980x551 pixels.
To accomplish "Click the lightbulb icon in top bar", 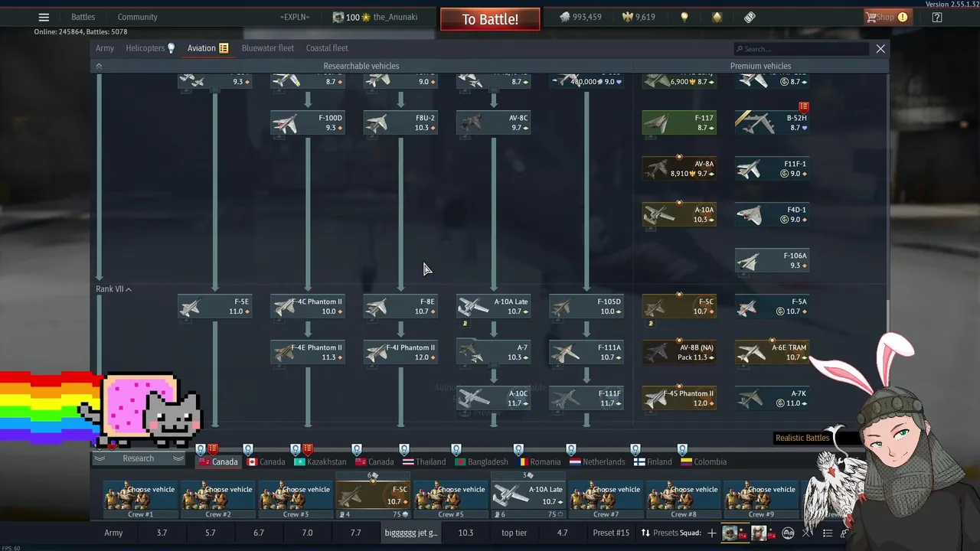I will pyautogui.click(x=684, y=17).
